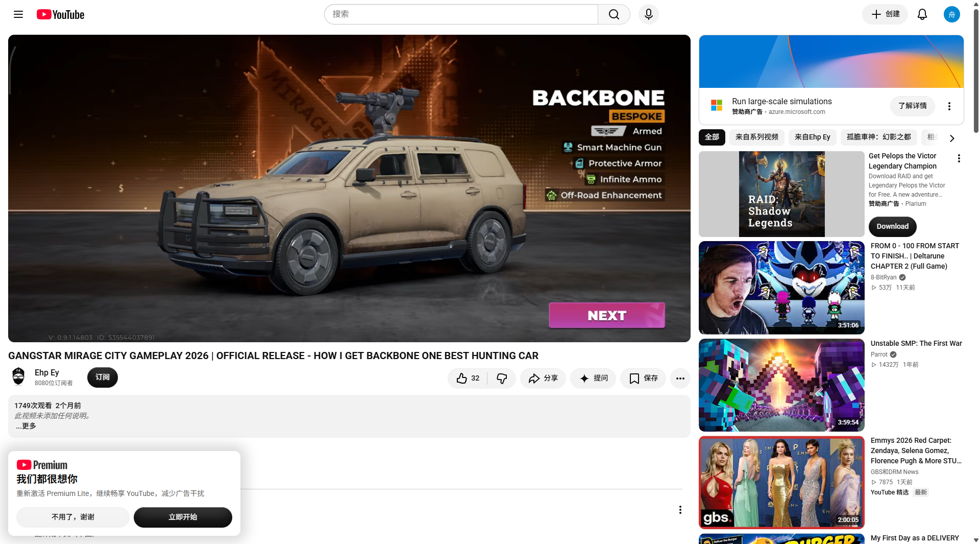This screenshot has height=544, width=980.
Task: Open Ehp Ey channel avatar
Action: point(18,377)
